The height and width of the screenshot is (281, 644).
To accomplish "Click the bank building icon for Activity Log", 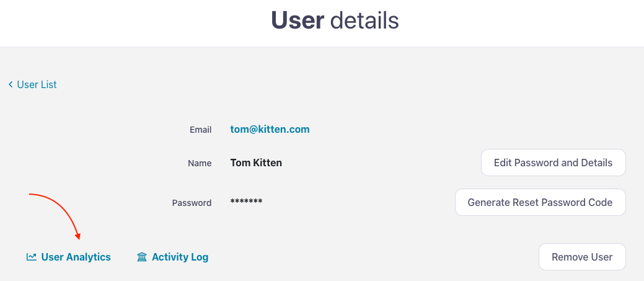I will pos(142,257).
